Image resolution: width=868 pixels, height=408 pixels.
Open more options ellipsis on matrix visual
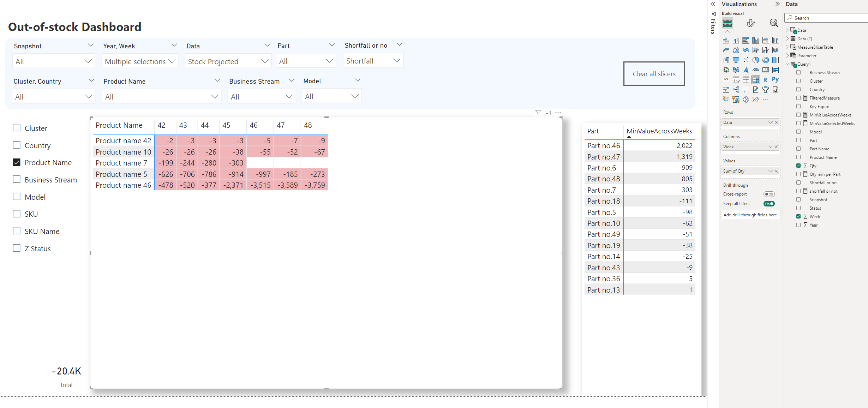tap(558, 113)
